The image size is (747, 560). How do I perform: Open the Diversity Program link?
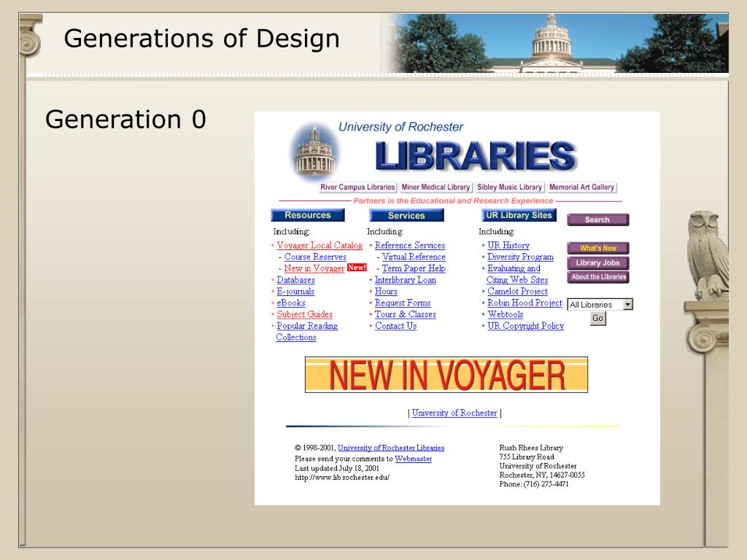pos(520,257)
